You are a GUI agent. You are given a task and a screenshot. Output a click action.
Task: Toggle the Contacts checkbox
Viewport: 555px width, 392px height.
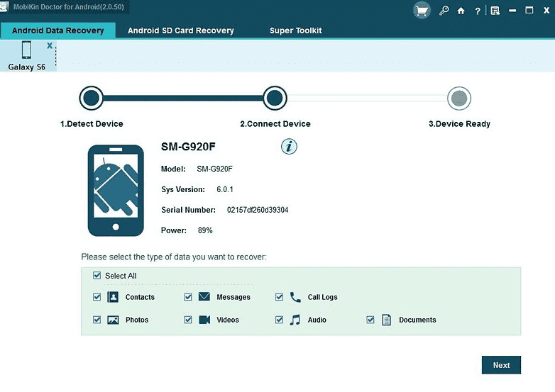pos(97,297)
